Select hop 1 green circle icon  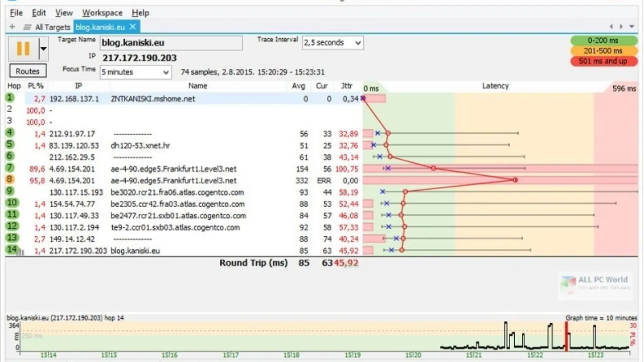point(11,98)
